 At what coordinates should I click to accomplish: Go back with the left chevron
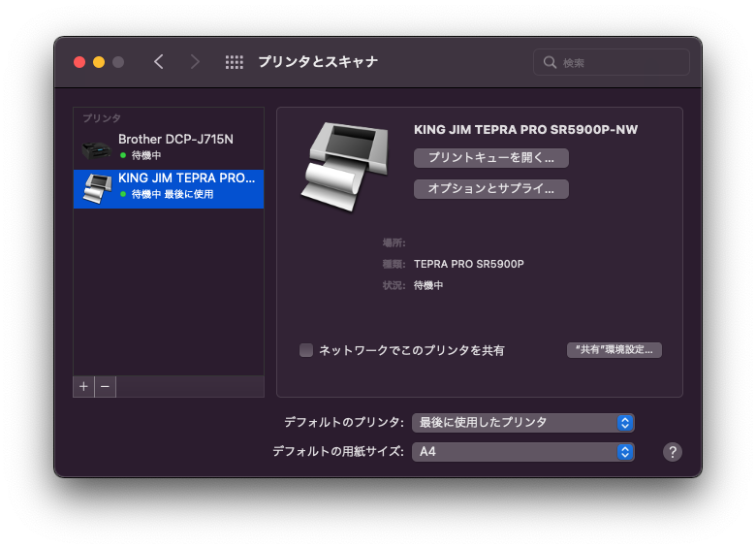pos(159,62)
